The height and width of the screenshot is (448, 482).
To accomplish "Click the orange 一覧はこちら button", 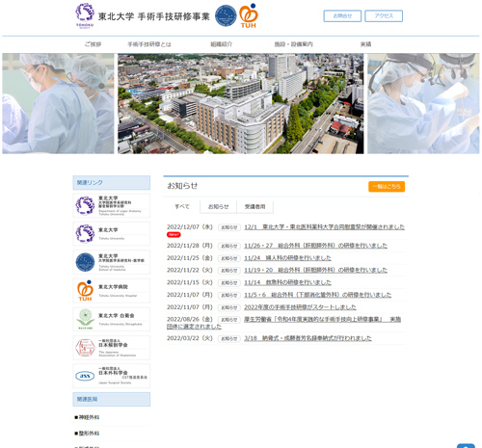I will [x=387, y=187].
